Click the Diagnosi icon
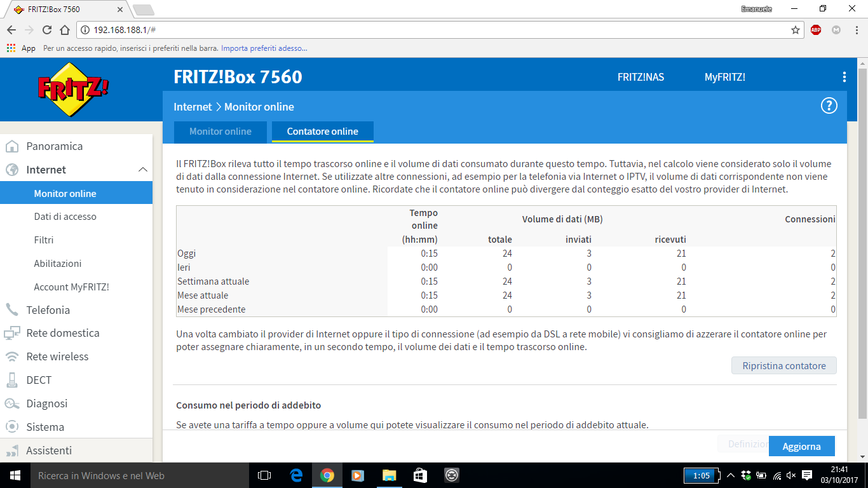This screenshot has width=868, height=488. coord(11,403)
